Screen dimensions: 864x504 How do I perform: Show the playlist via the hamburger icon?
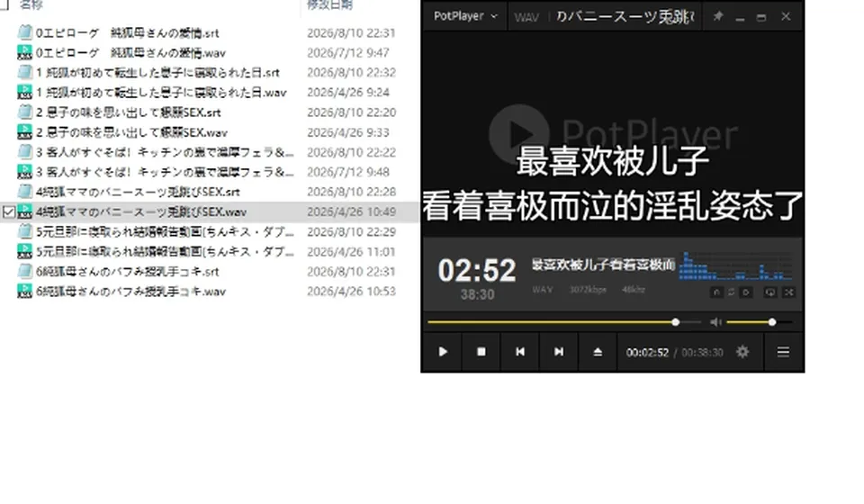tap(783, 351)
